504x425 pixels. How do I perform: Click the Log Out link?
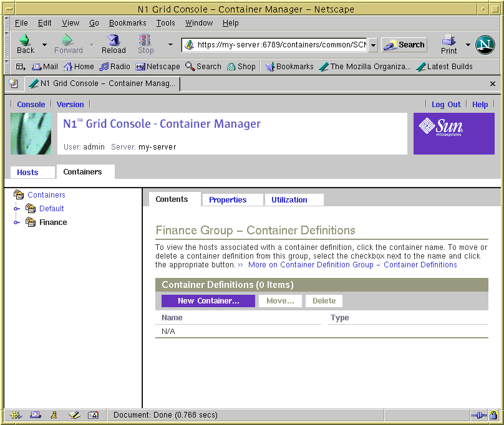point(446,105)
